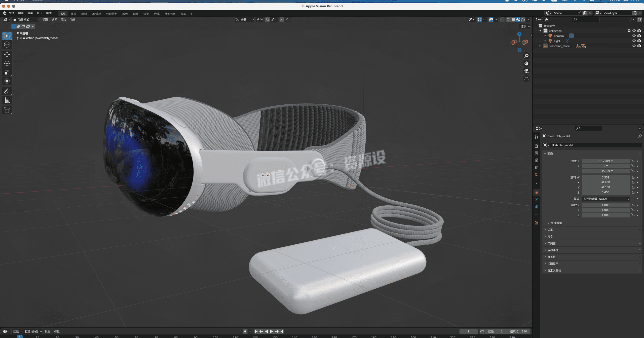Disable Camera in renders

(x=639, y=36)
